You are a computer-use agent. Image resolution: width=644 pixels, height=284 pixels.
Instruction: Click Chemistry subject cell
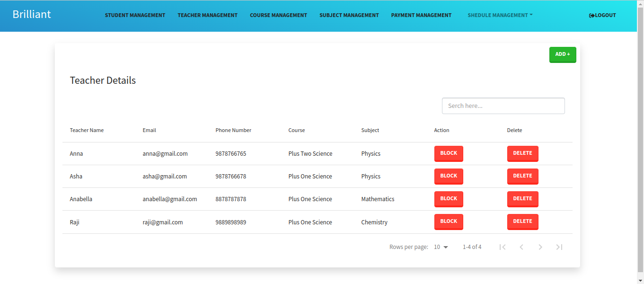coord(374,222)
